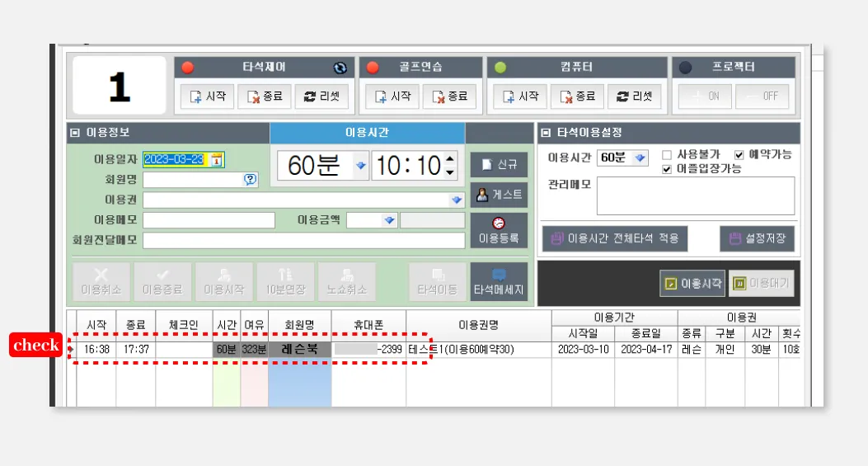
Task: Click 시작 button under 타석제어
Action: coord(208,96)
